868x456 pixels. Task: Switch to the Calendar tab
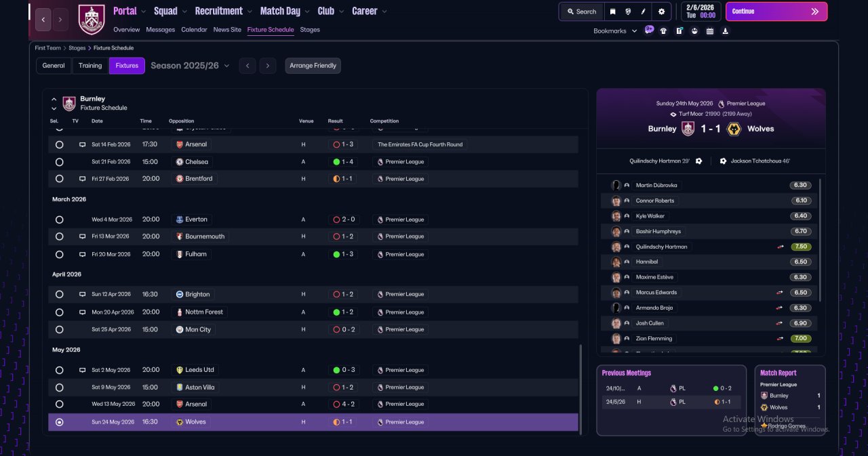[x=194, y=30]
